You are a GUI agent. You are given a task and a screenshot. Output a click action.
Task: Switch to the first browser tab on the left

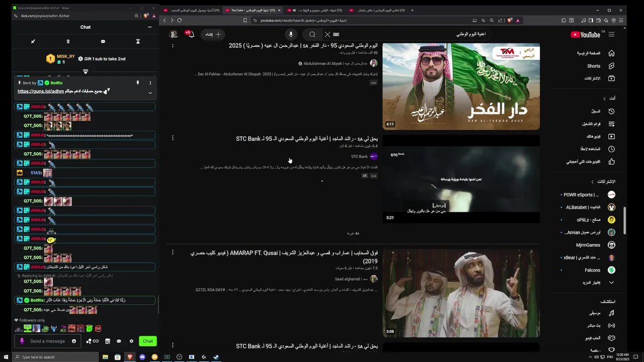coord(192,10)
